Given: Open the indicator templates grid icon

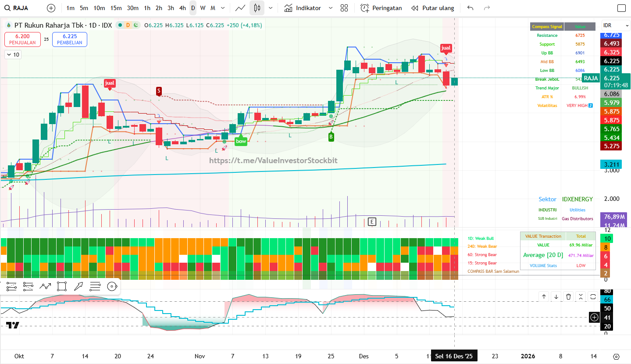Looking at the screenshot, I should (x=344, y=8).
